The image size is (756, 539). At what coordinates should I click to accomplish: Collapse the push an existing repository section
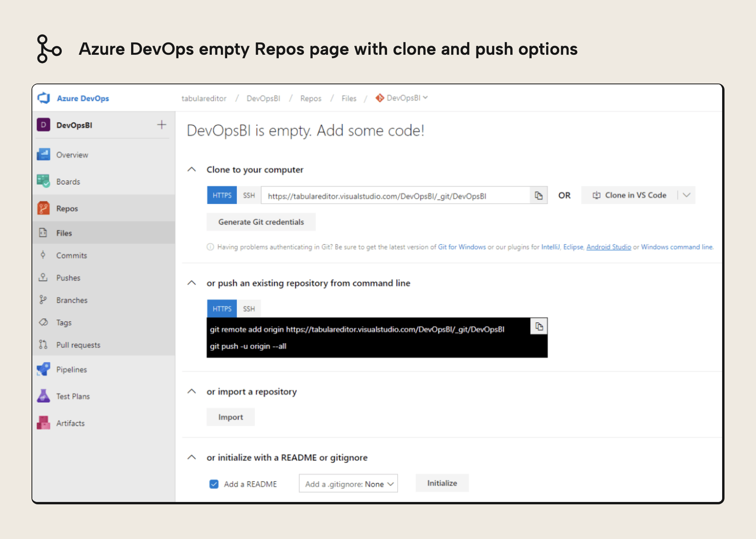pyautogui.click(x=192, y=283)
